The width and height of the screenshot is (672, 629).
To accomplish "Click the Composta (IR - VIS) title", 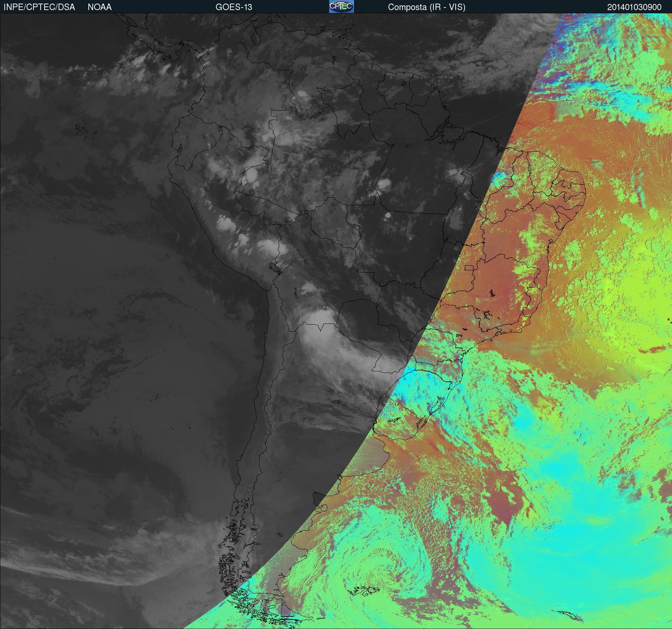I will [427, 7].
